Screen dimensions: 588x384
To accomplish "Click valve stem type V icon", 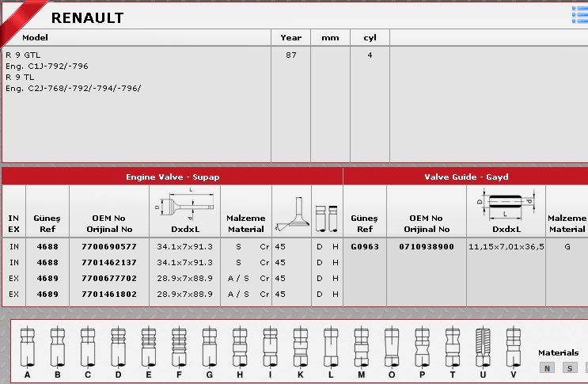I will pos(513,347).
